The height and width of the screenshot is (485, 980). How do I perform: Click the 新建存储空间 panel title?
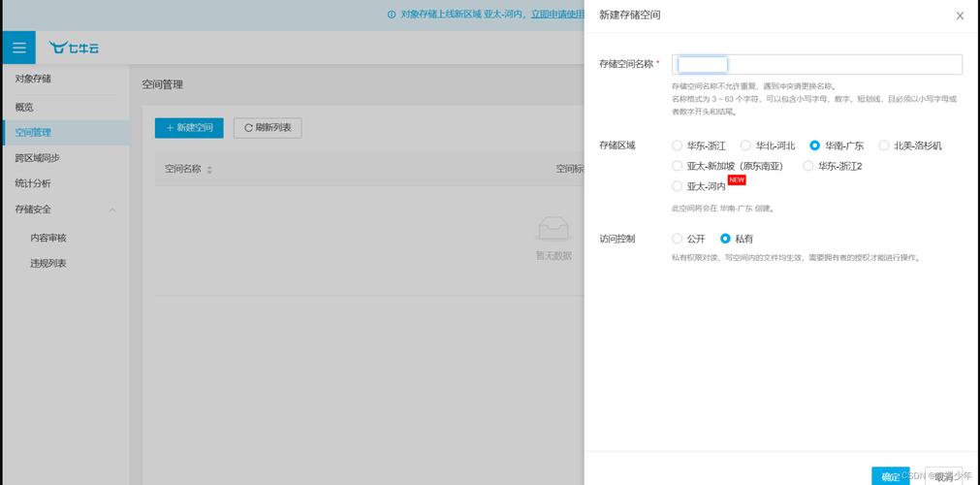tap(629, 15)
